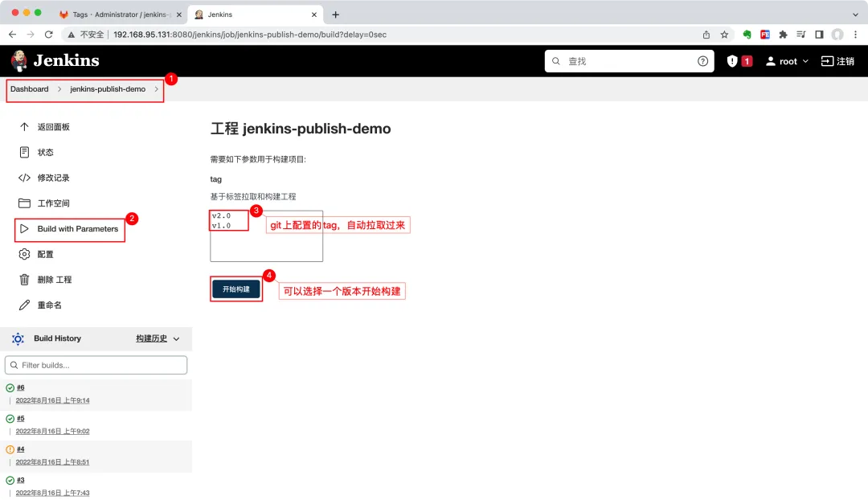This screenshot has height=500, width=868.
Task: Go back using the browser back arrow
Action: (x=12, y=35)
